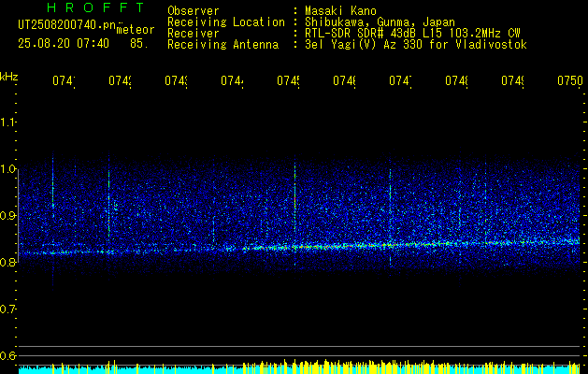
Task: Click the 0745 time marker
Action: tap(288, 80)
